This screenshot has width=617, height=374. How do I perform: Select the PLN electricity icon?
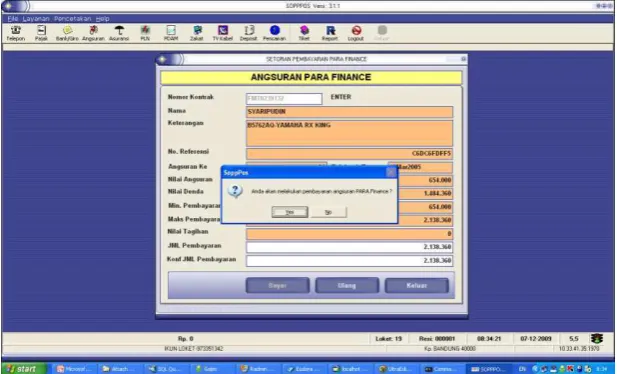click(145, 33)
